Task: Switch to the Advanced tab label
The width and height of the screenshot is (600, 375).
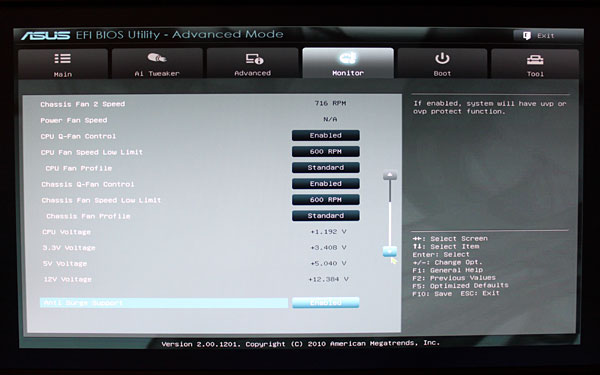Action: tap(253, 73)
